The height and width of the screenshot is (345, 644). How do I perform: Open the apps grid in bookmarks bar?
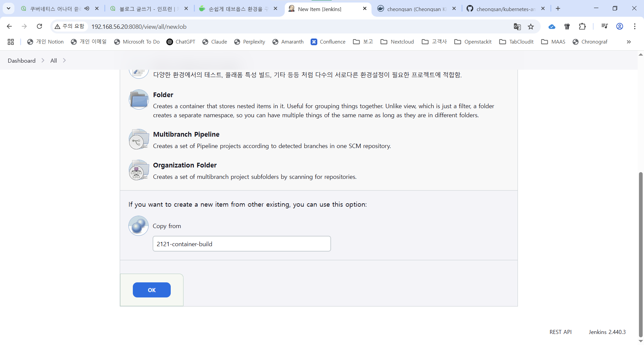click(11, 42)
